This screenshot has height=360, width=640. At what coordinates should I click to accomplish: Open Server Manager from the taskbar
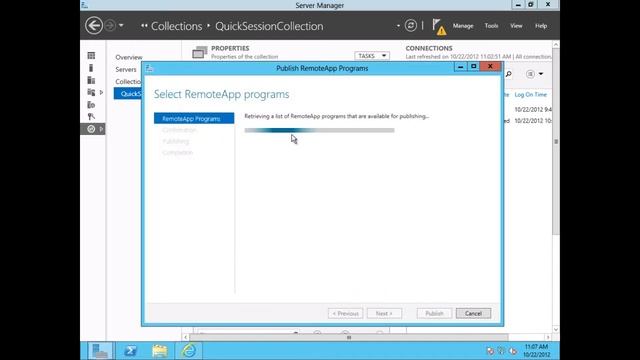[100, 351]
